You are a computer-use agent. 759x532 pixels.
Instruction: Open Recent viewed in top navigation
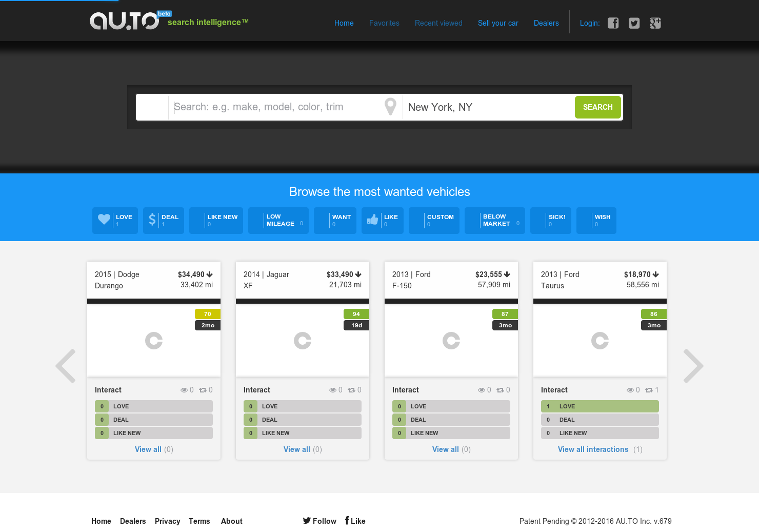(438, 23)
